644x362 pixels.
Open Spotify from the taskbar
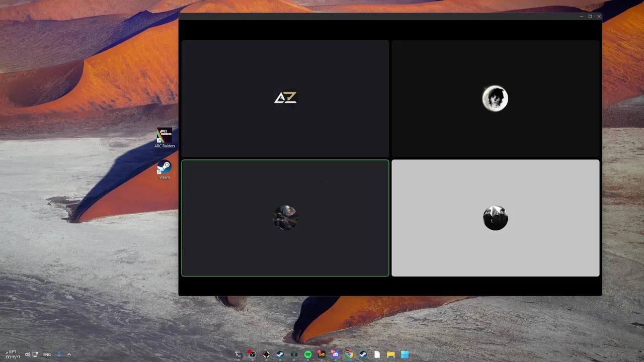[x=308, y=354]
